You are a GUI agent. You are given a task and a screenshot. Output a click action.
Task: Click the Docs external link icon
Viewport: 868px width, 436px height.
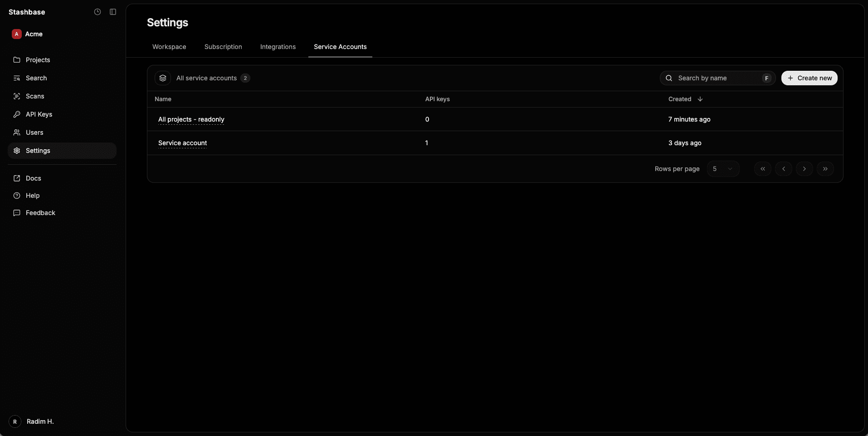pos(17,178)
